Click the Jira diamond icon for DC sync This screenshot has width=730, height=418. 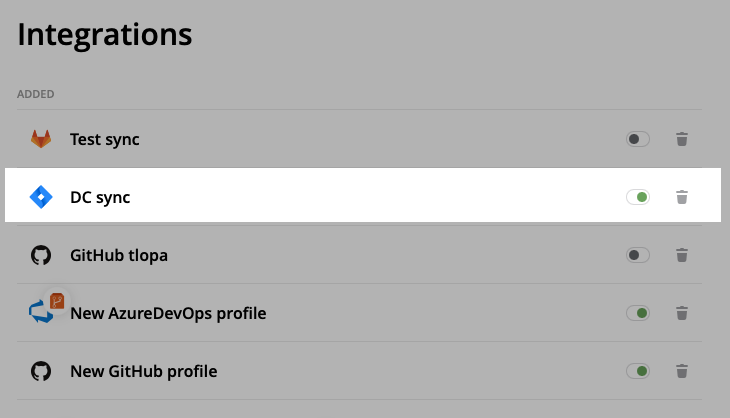41,197
